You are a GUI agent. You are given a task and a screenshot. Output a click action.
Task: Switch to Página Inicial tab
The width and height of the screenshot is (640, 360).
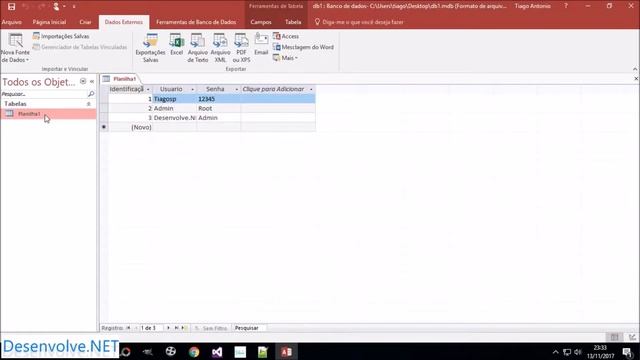(x=49, y=22)
